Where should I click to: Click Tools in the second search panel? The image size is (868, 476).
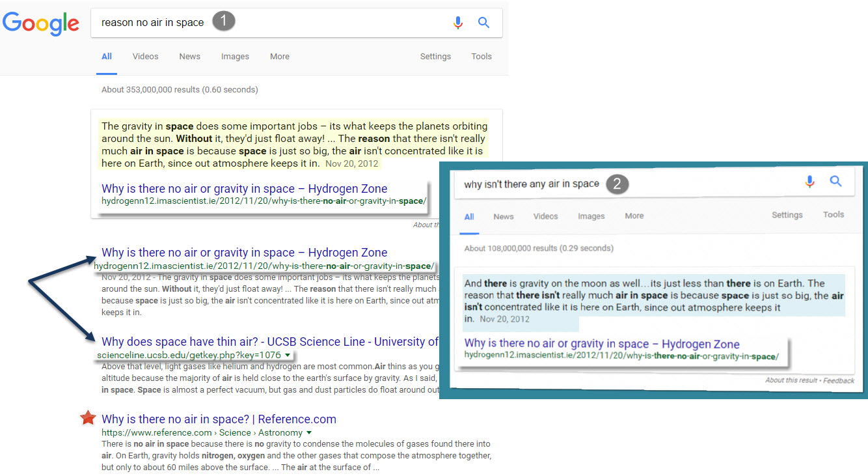tap(833, 215)
